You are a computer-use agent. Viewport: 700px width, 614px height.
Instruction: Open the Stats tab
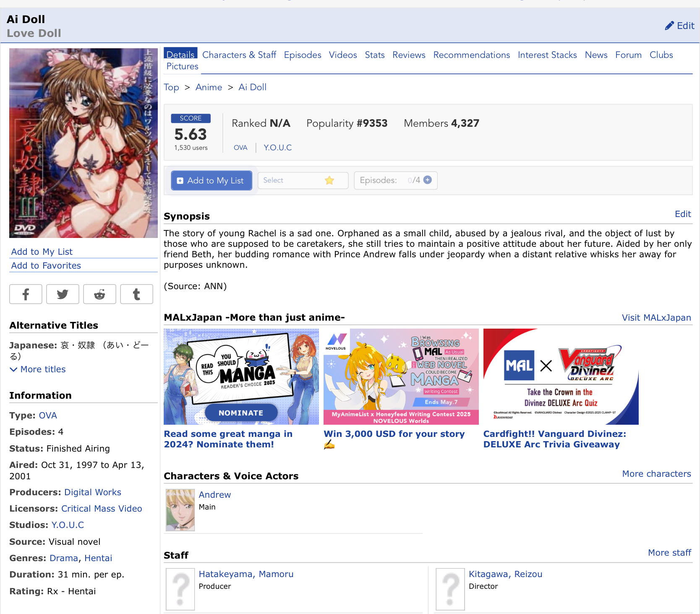pyautogui.click(x=375, y=55)
